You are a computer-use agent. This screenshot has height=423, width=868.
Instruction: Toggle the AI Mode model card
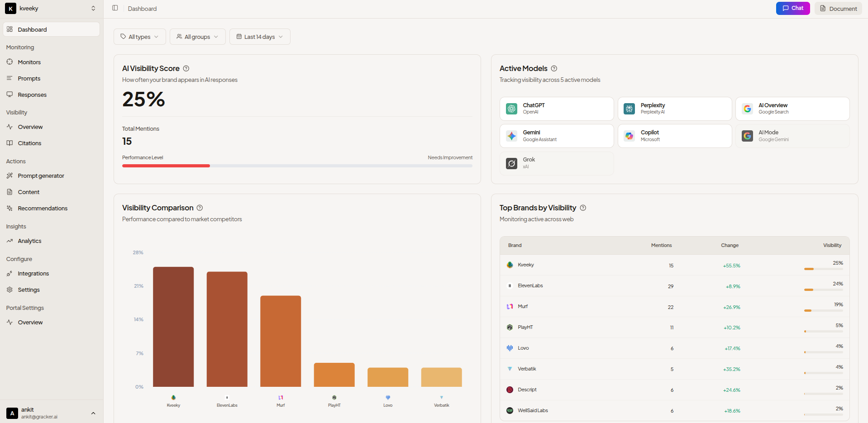tap(792, 136)
